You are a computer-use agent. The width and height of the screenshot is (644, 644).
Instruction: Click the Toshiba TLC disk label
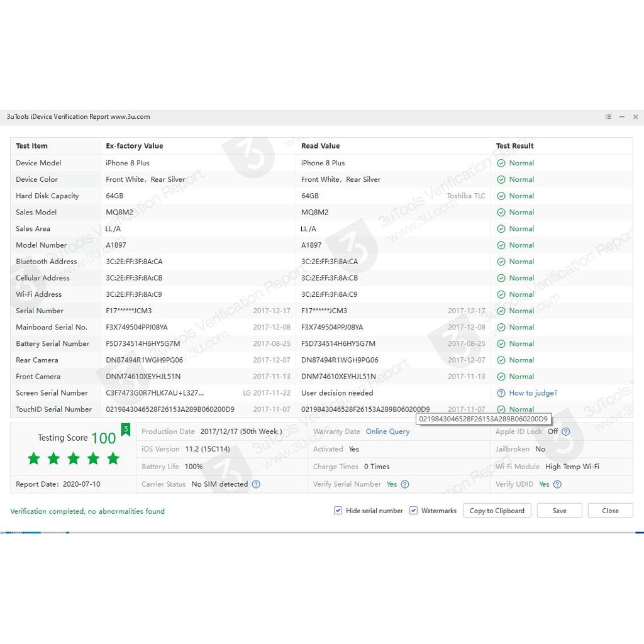[x=466, y=196]
